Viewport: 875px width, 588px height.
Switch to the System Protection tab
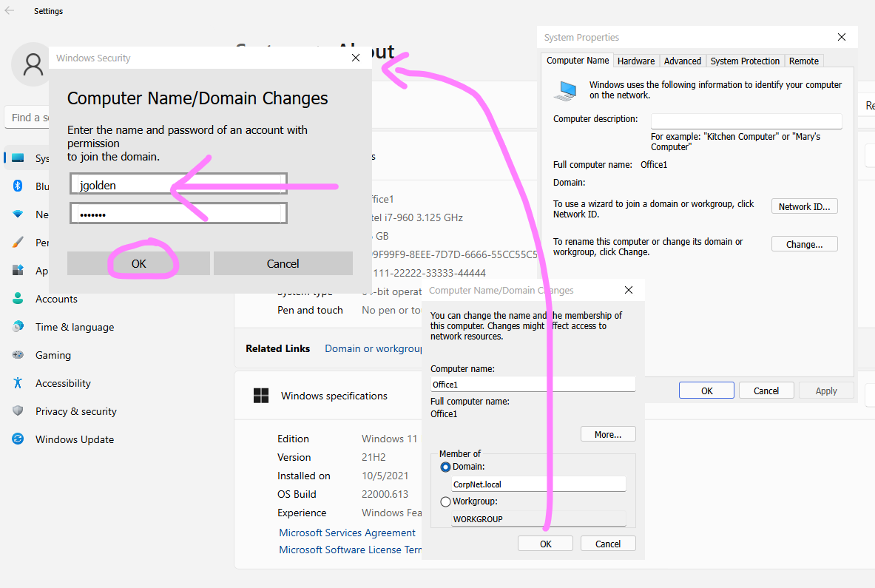[745, 61]
